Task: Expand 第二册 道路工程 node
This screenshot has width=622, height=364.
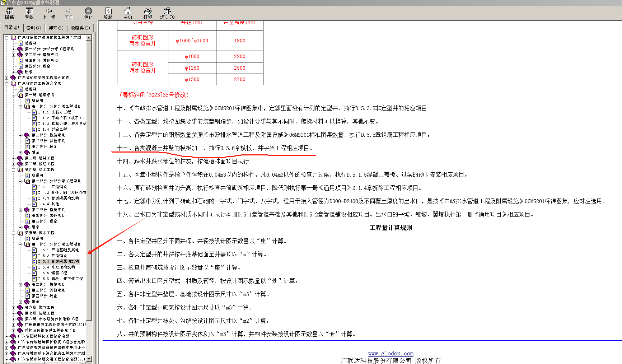Action: [14, 158]
